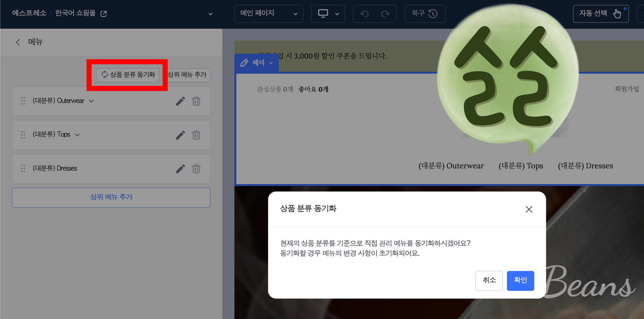
Task: Click the 상품 분류 동기화 sync button
Action: tap(128, 75)
